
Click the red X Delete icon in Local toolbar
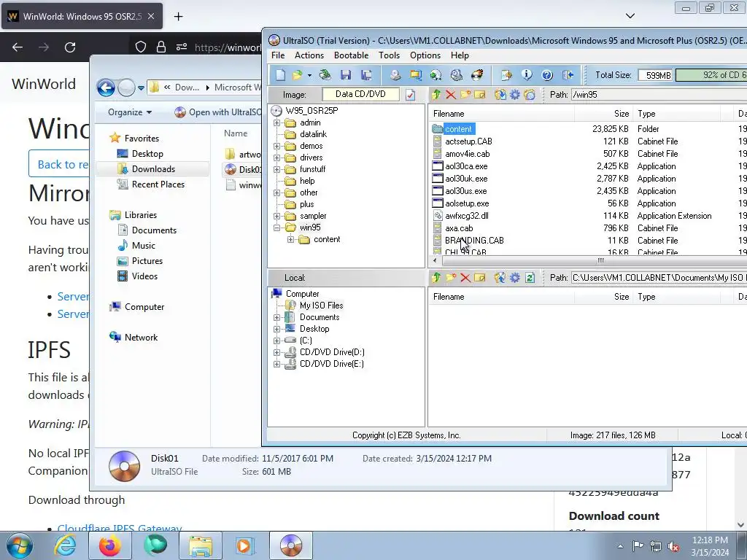point(465,278)
